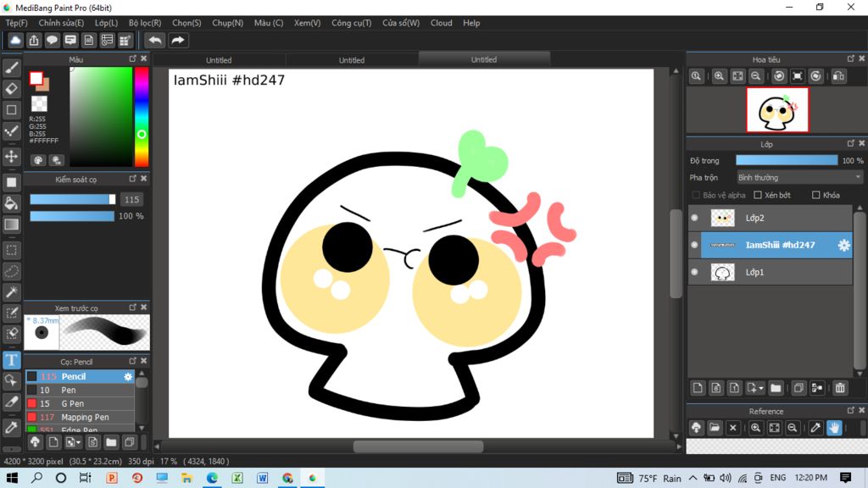This screenshot has width=868, height=488.
Task: Select the hand tool in Reference panel
Action: tap(834, 428)
